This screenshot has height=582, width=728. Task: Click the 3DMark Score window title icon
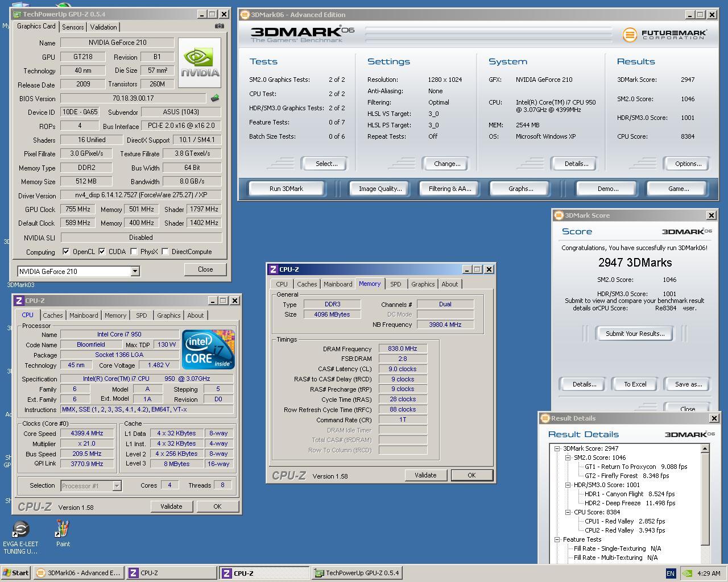tap(559, 215)
